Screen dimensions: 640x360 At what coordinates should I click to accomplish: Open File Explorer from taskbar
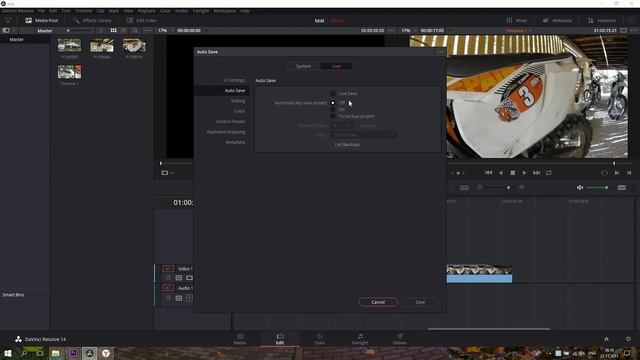(56, 353)
